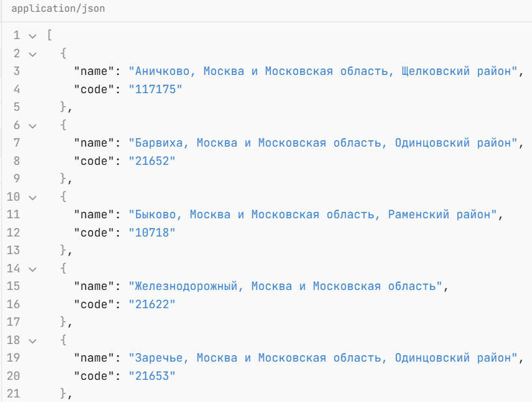Image resolution: width=532 pixels, height=402 pixels.
Task: Click the code value "117175"
Action: pos(155,89)
